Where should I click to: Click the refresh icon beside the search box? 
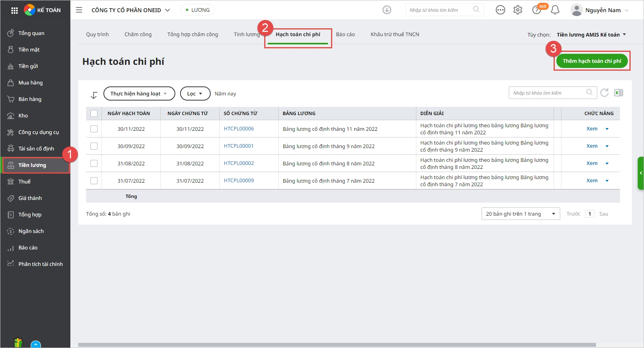604,93
